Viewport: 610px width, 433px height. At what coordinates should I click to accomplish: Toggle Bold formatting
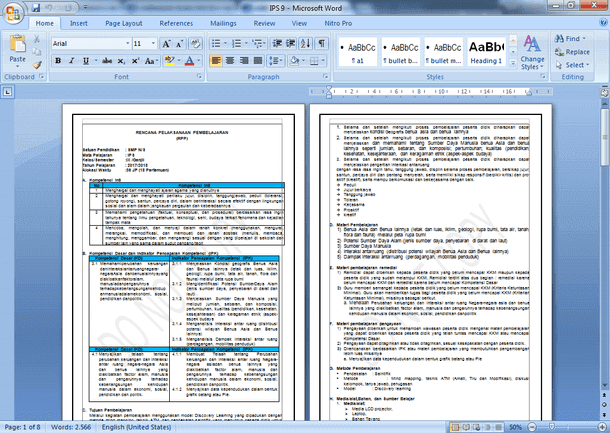coord(58,61)
